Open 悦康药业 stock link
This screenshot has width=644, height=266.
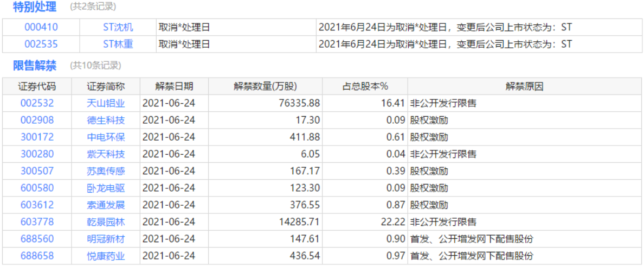coord(106,256)
